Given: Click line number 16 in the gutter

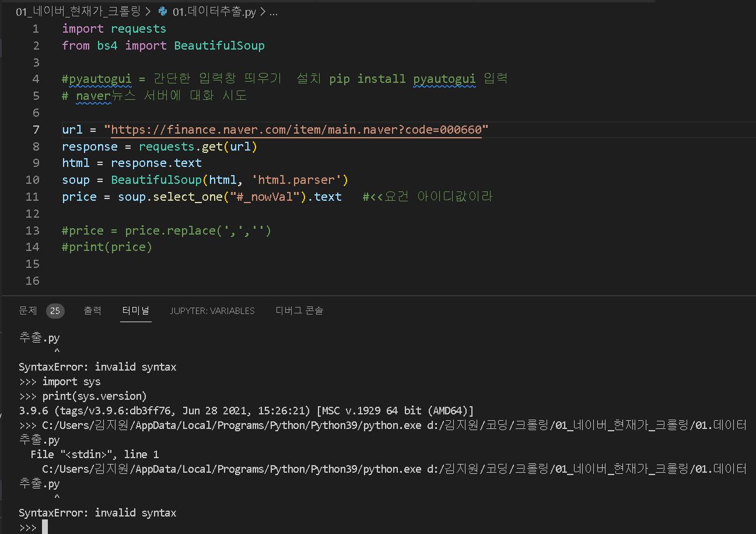Looking at the screenshot, I should pyautogui.click(x=33, y=281).
